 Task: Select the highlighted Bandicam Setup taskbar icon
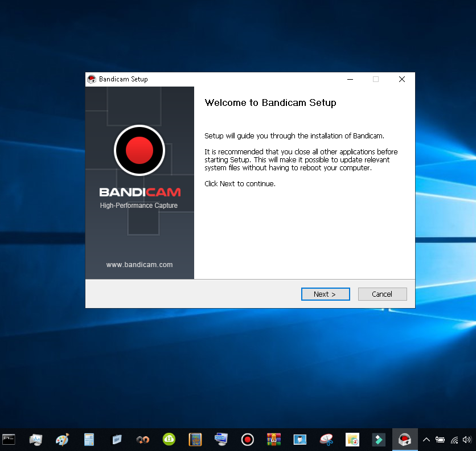(x=405, y=440)
